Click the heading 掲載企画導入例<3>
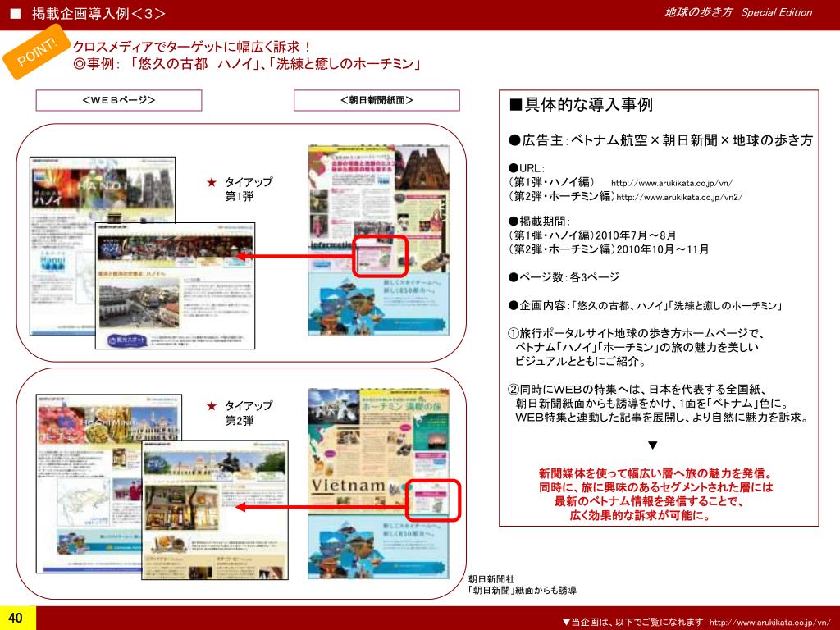 coord(98,13)
